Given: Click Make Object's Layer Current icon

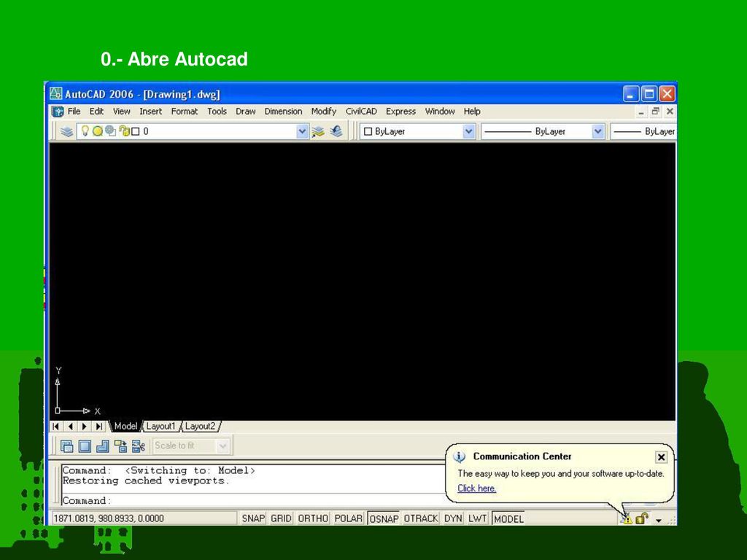Looking at the screenshot, I should point(318,131).
